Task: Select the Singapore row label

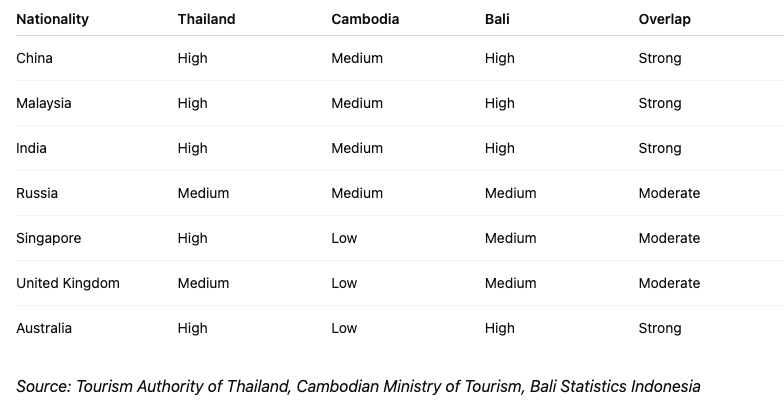Action: (x=48, y=238)
